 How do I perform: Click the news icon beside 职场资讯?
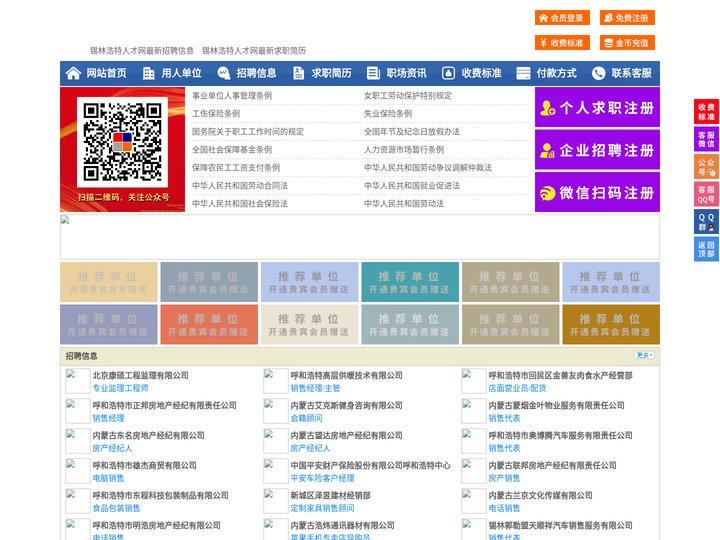pos(373,73)
